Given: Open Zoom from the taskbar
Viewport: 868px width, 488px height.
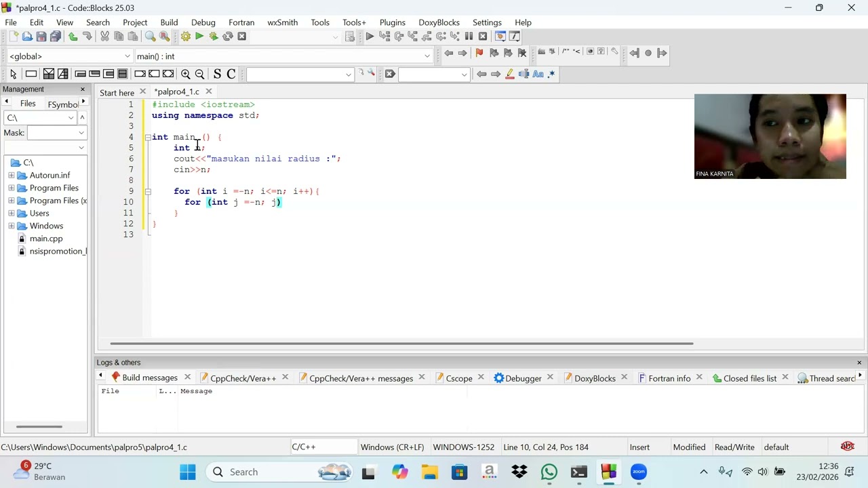Looking at the screenshot, I should [639, 472].
